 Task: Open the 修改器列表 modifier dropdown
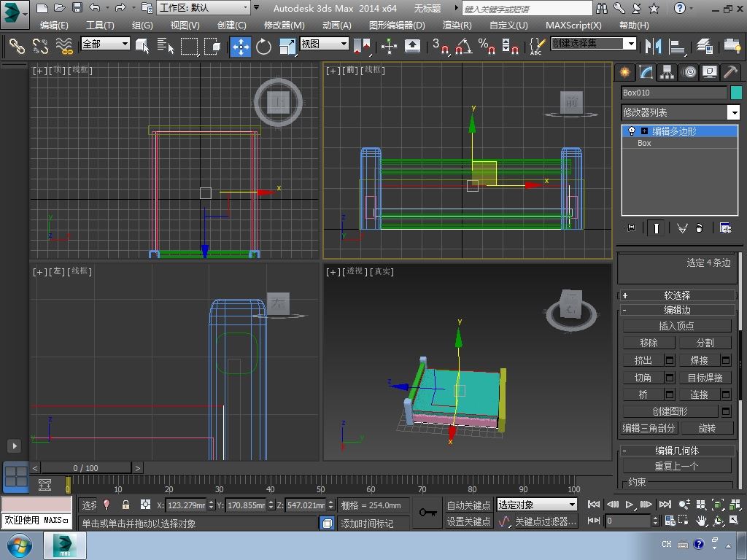(x=734, y=112)
